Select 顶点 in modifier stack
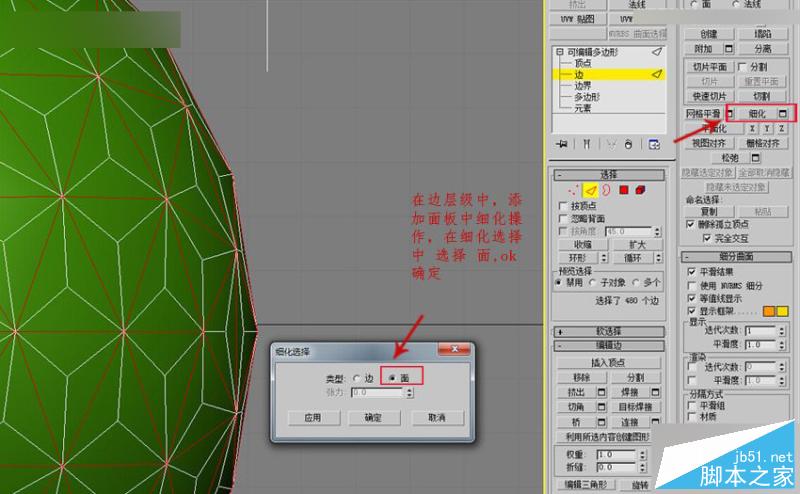Image resolution: width=800 pixels, height=494 pixels. (583, 63)
